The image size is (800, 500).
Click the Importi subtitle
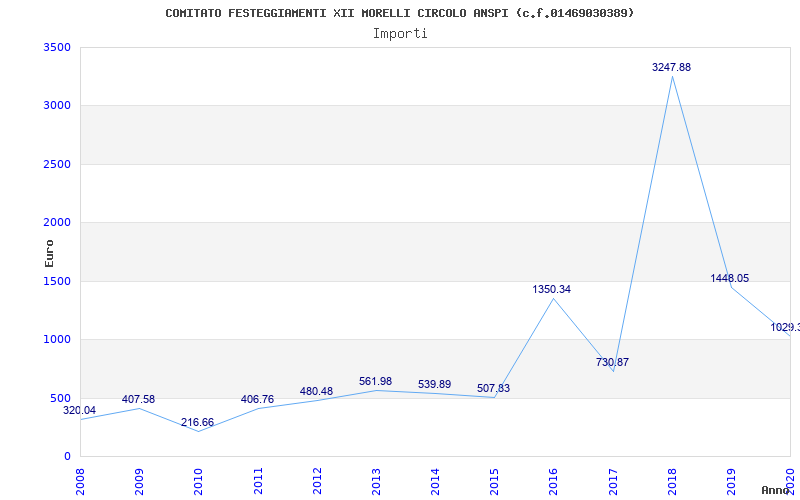tap(400, 34)
